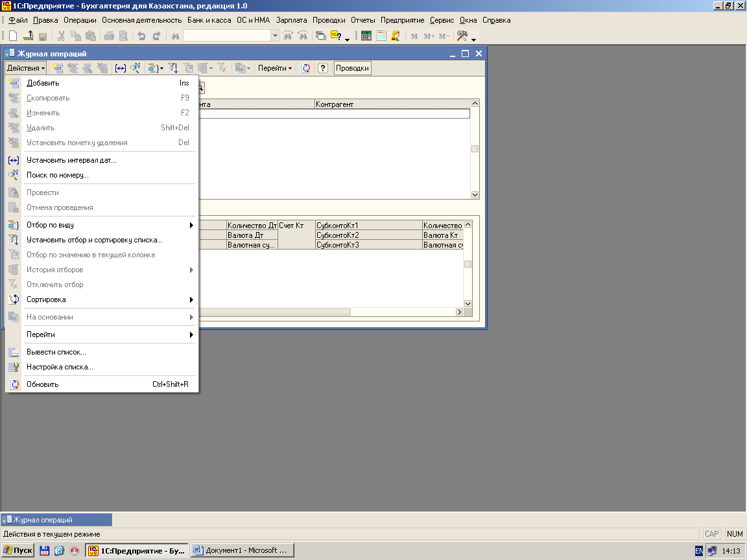The width and height of the screenshot is (747, 560).
Task: Click the Количество Дт column header
Action: (252, 226)
